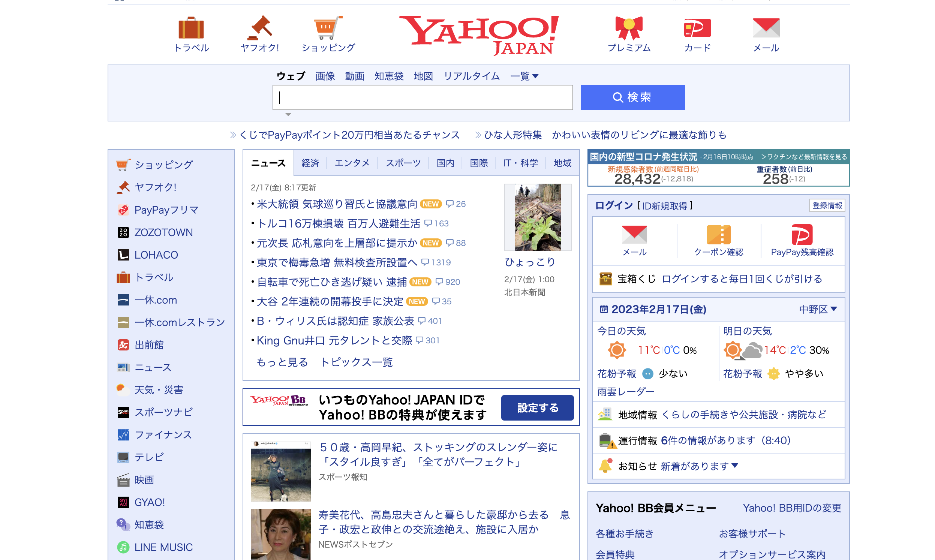Click the メール envelope in the login panel
This screenshot has width=935, height=560.
point(634,234)
